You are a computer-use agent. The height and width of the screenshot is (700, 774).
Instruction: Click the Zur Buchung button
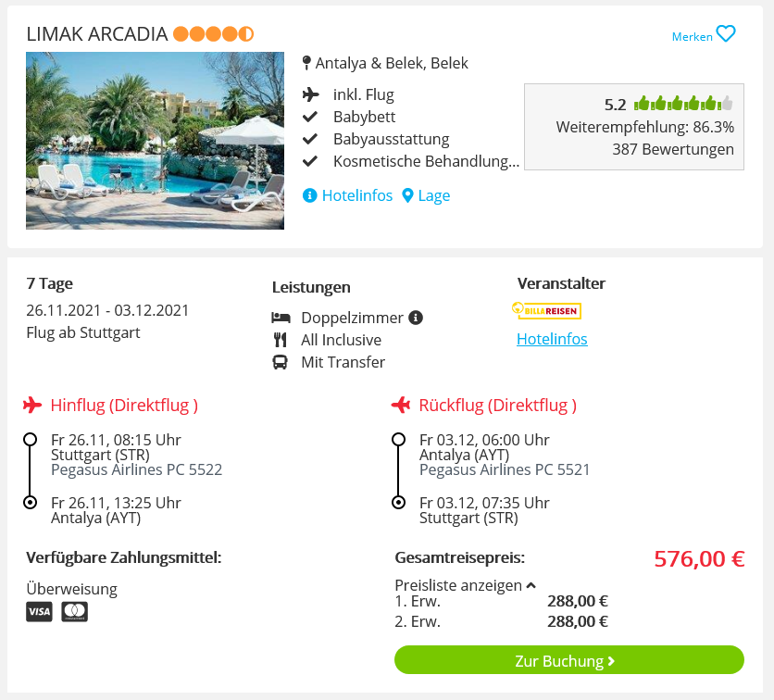pyautogui.click(x=569, y=660)
